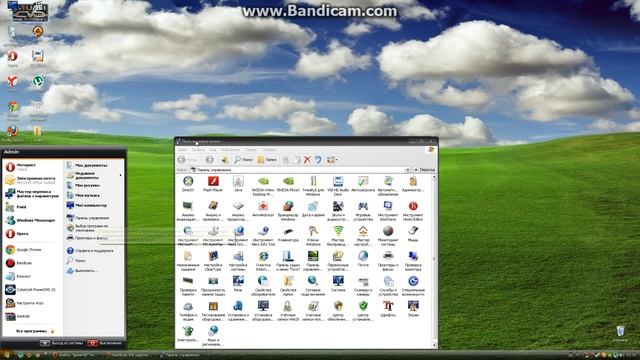640x360 pixels.
Task: Open Моя музыка in Start menu
Action: 94,195
